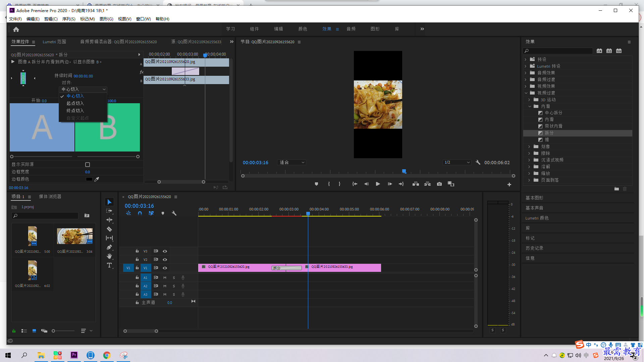This screenshot has width=644, height=362.
Task: Click the duration value 00:00:01:00
Action: (x=83, y=76)
